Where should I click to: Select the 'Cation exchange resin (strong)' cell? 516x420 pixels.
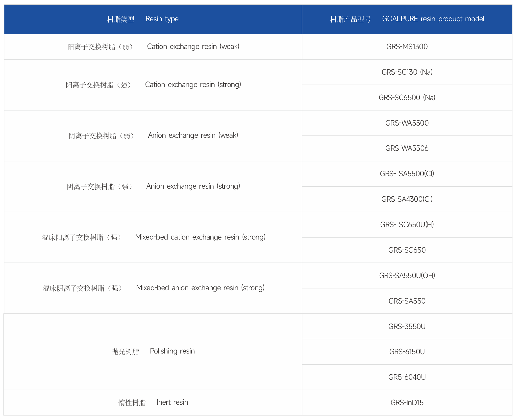[153, 85]
